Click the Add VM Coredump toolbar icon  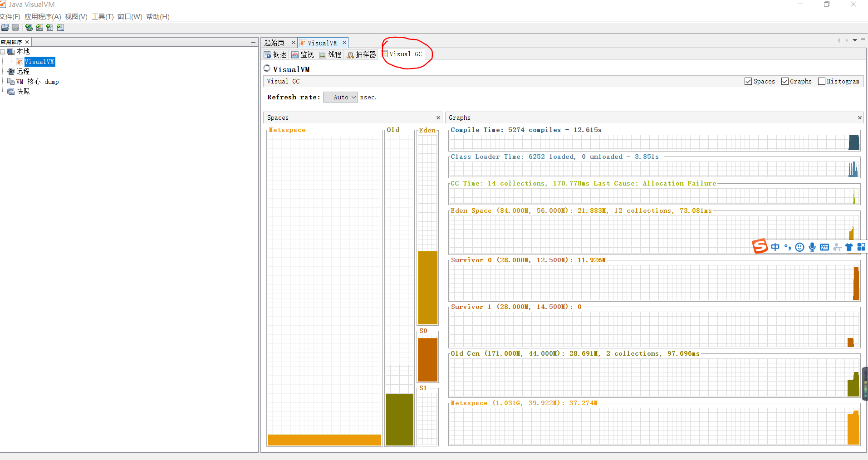coord(50,28)
